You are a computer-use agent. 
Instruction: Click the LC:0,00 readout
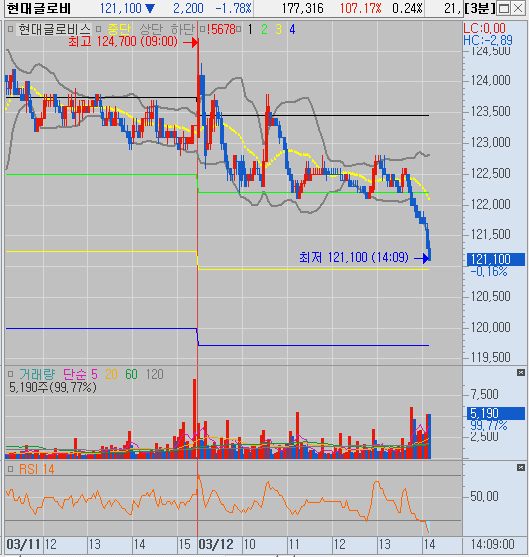(x=485, y=28)
